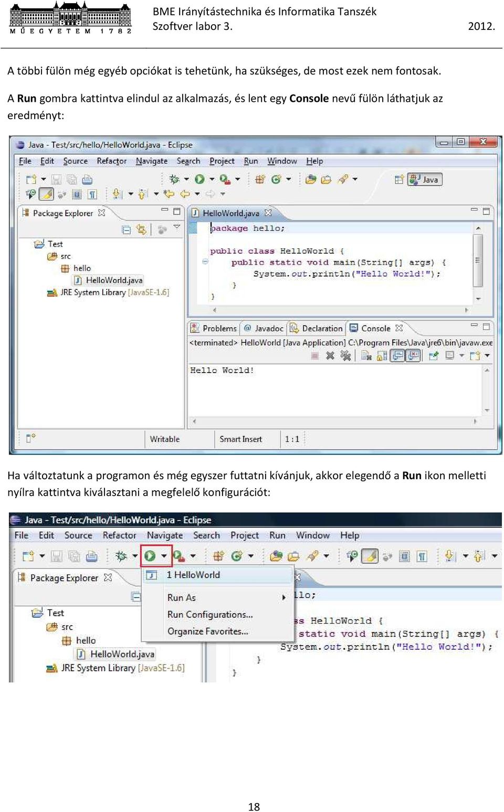Click the editor's vertical scrollbar thumb
The width and height of the screenshot is (504, 812).
tap(478, 261)
